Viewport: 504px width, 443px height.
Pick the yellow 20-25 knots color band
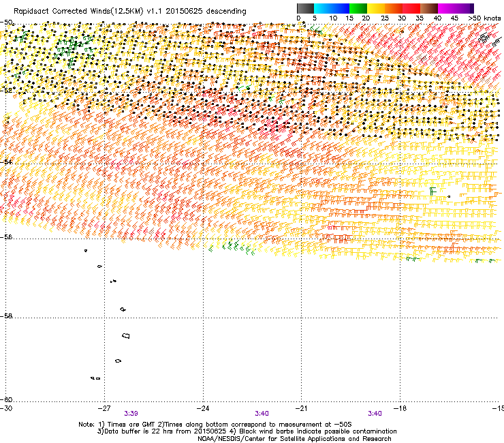(376, 8)
